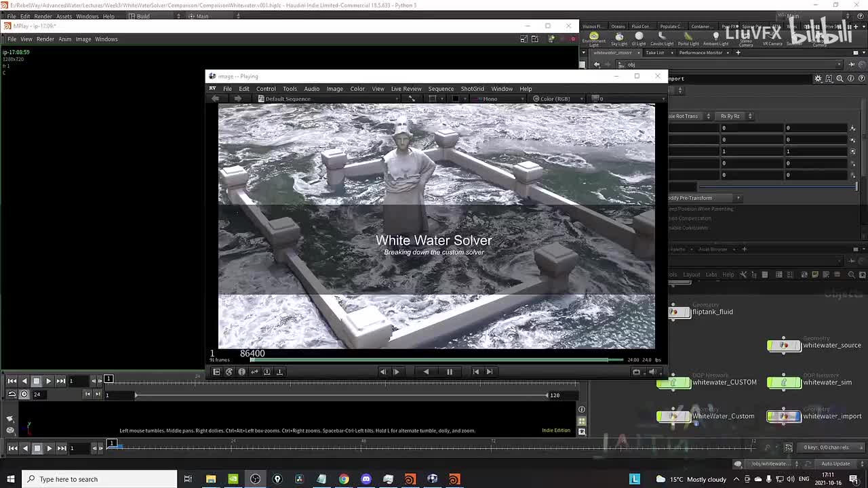Screen dimensions: 868x488
Task: Jump to the end of the RV sequence
Action: (490, 371)
